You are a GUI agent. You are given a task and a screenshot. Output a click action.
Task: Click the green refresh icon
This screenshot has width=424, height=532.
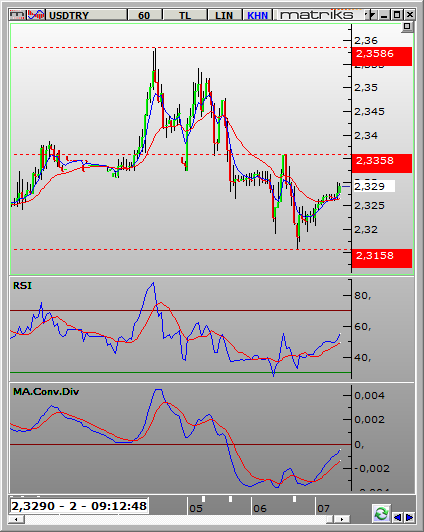(382, 514)
